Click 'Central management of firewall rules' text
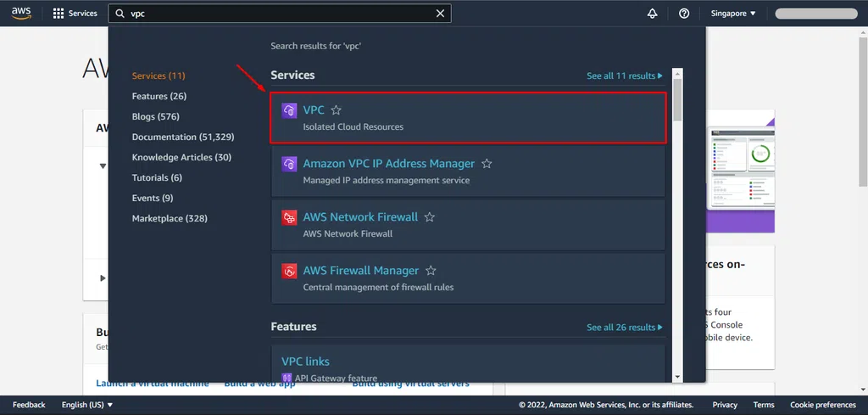 [x=378, y=288]
